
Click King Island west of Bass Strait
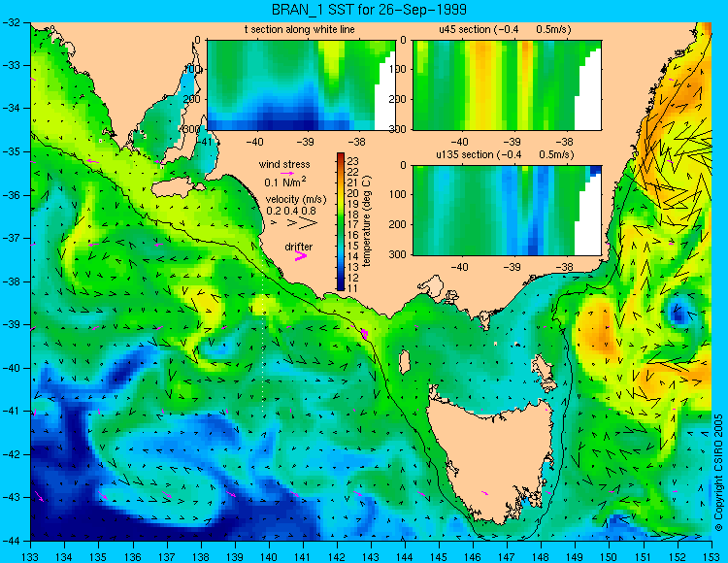click(405, 361)
